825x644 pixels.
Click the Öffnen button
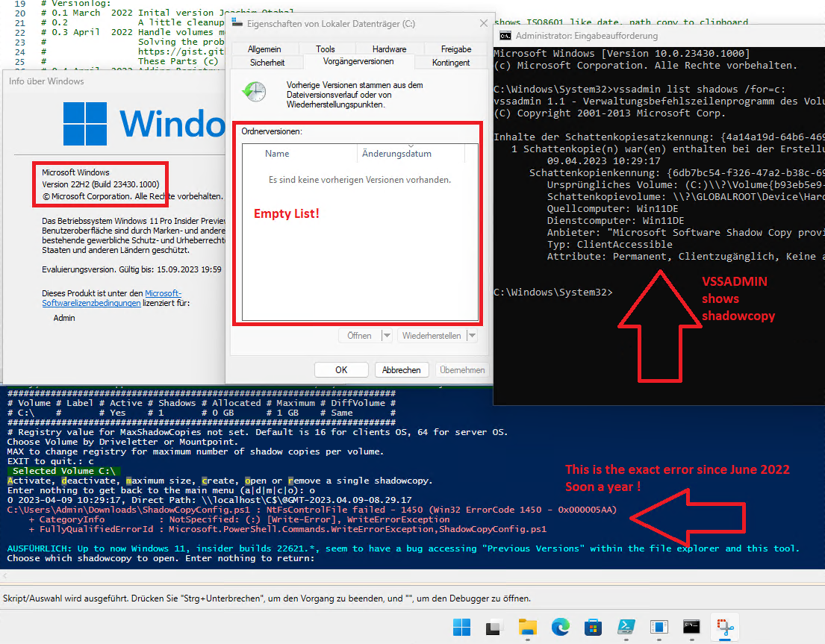coord(359,335)
